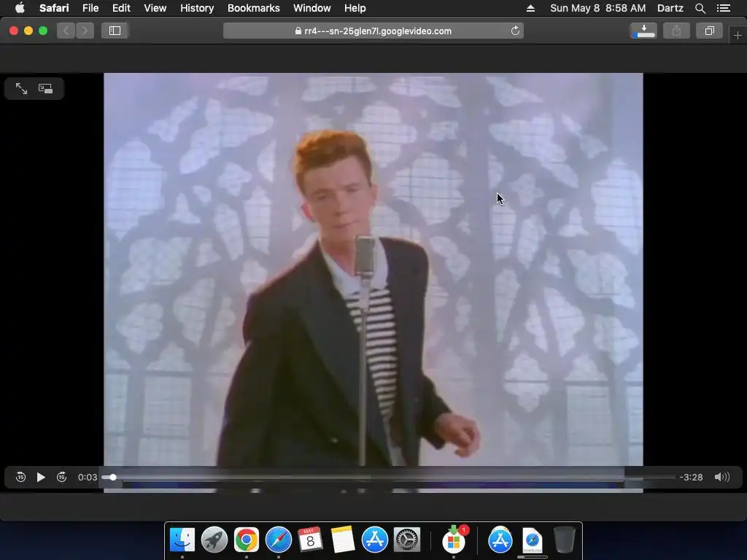Open the Dartz user menu

click(670, 8)
